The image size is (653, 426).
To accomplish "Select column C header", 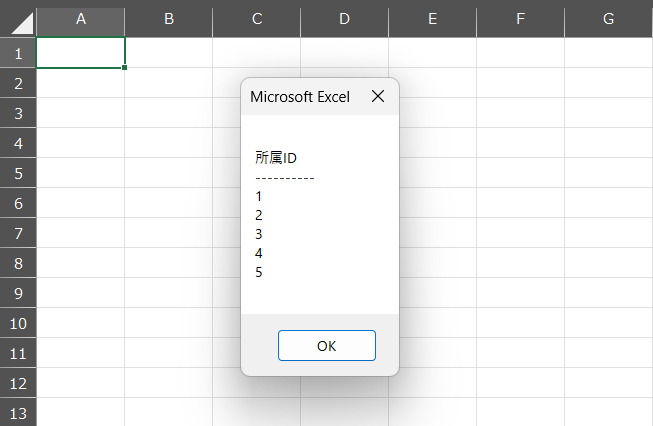I will (x=257, y=19).
